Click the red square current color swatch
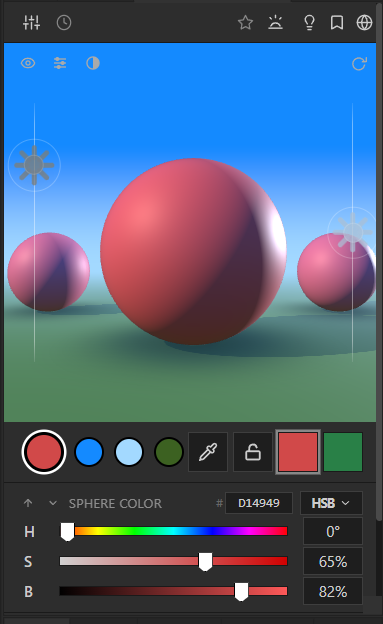Screen dimensions: 383x624 [298, 452]
